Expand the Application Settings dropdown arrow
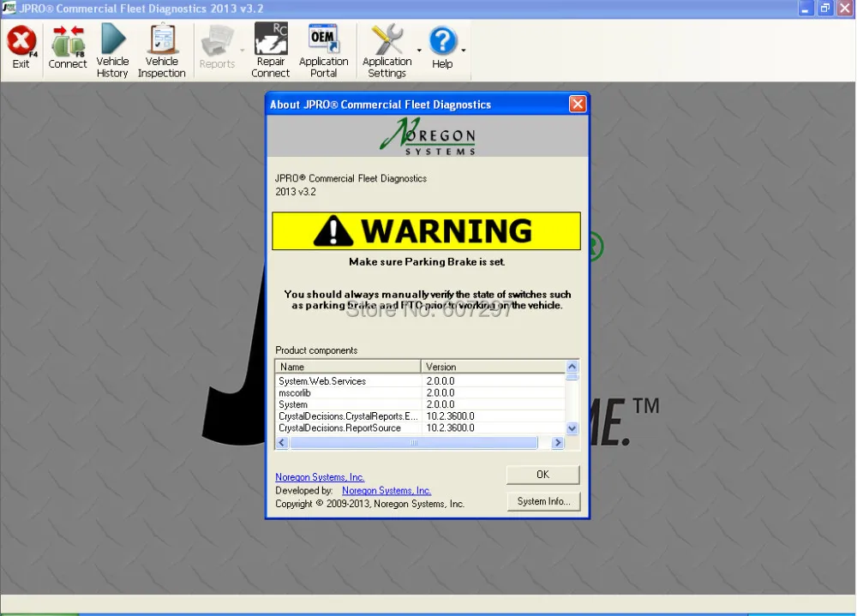This screenshot has width=857, height=616. 419,51
